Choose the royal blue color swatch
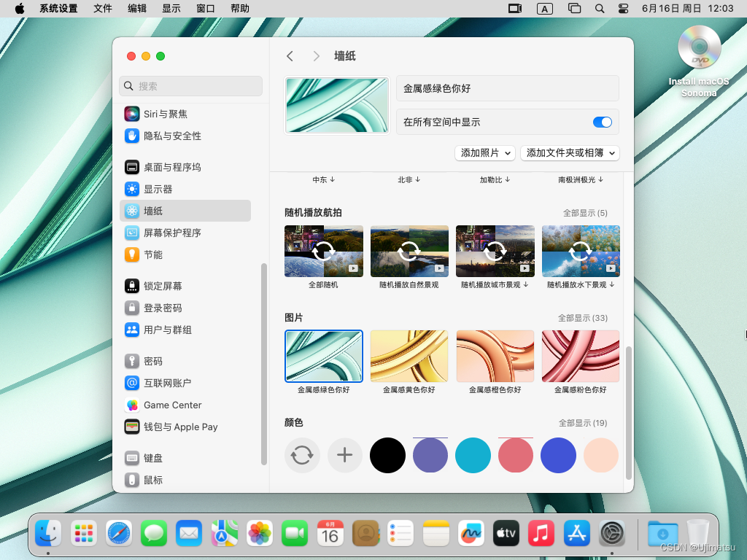The height and width of the screenshot is (560, 747). coord(558,455)
